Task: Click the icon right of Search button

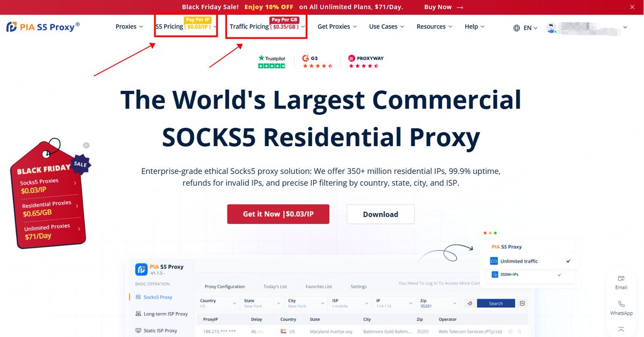Action: point(522,303)
